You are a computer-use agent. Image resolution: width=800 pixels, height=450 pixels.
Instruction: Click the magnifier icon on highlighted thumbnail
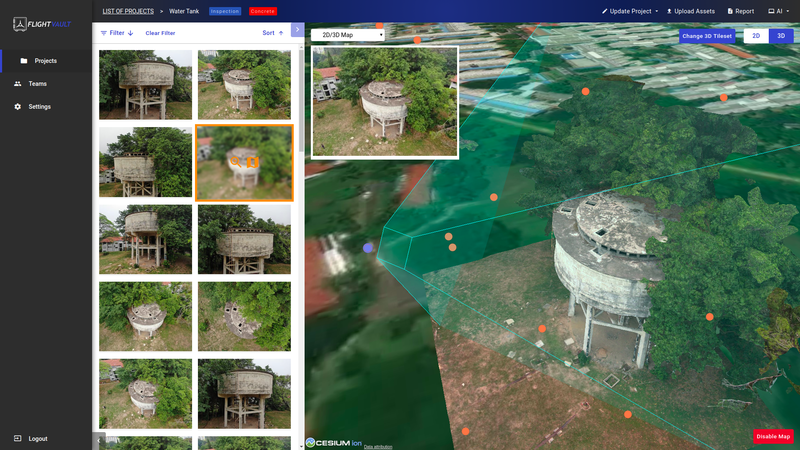coord(236,162)
